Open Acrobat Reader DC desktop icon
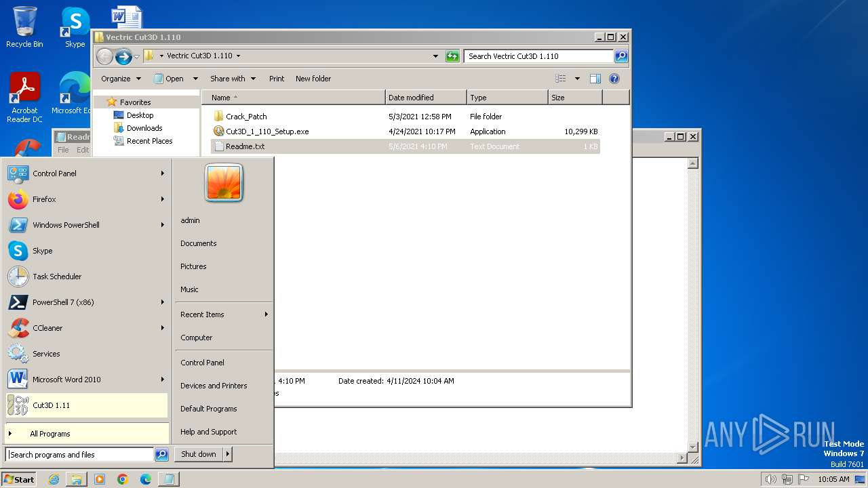The image size is (868, 488). click(x=24, y=98)
